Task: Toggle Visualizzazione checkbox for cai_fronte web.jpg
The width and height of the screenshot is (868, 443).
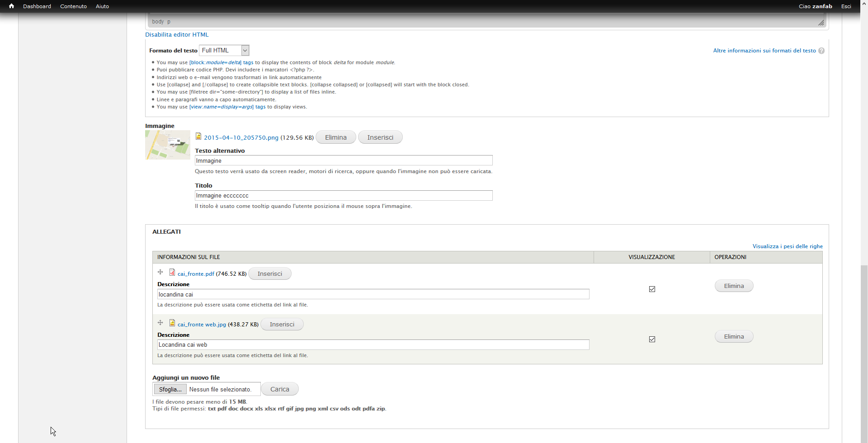Action: click(x=652, y=339)
